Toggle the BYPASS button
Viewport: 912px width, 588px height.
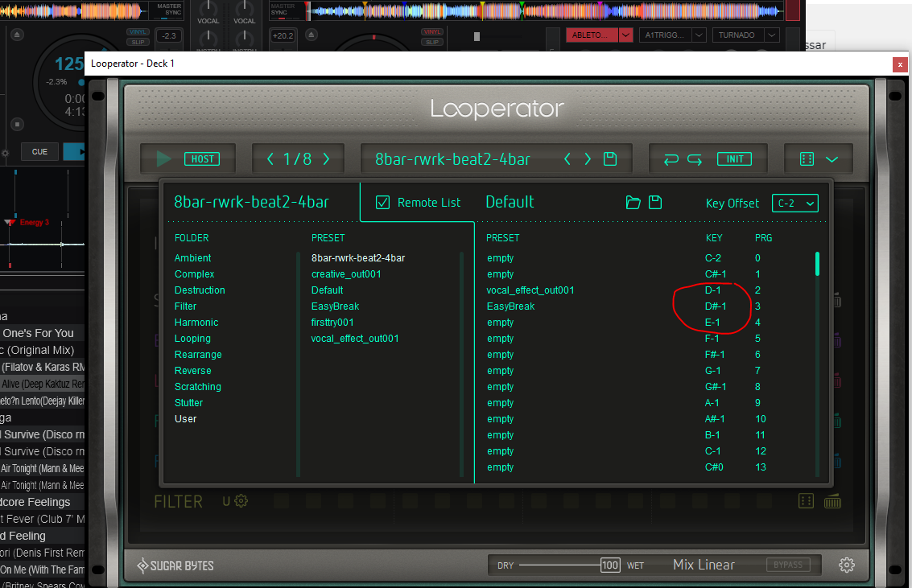(x=787, y=565)
